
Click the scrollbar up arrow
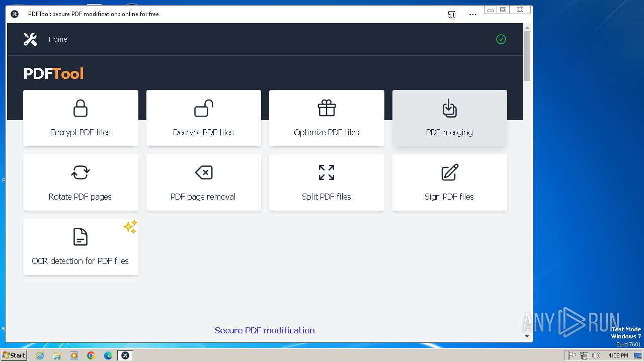pyautogui.click(x=527, y=27)
